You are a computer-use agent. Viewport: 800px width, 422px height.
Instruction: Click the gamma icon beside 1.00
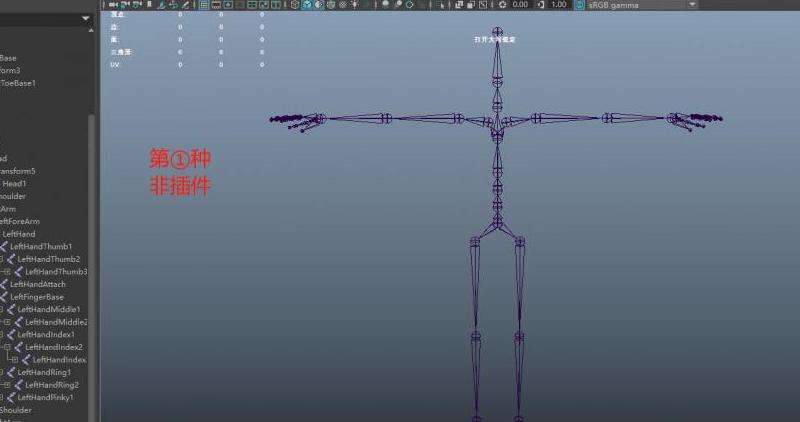[542, 5]
